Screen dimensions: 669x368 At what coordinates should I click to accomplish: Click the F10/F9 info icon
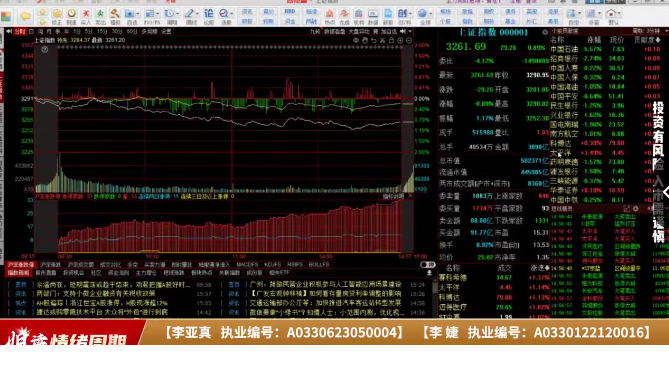[149, 14]
